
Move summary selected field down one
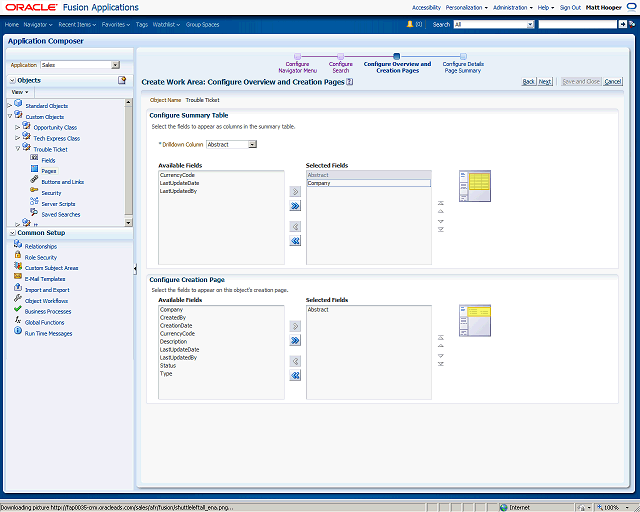pyautogui.click(x=441, y=221)
